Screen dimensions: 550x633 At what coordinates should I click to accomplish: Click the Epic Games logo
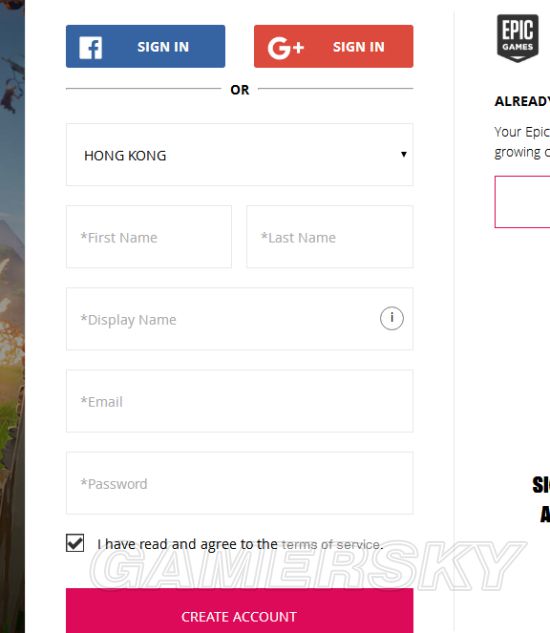517,38
